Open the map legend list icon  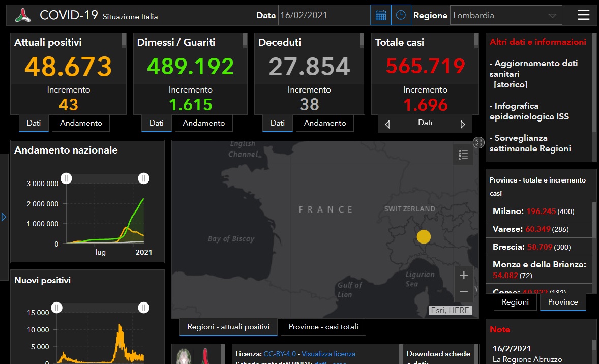click(x=463, y=155)
